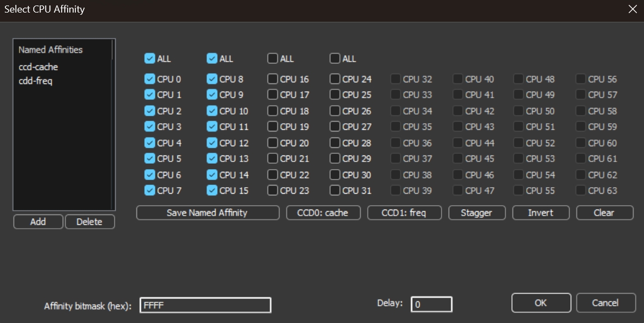
Task: Apply the CCD0: cache preset
Action: 323,213
